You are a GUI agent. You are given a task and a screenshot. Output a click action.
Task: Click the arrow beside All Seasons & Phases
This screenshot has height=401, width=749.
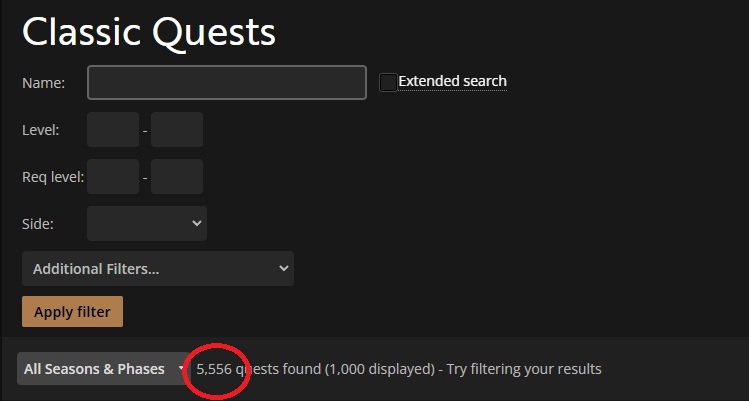181,369
